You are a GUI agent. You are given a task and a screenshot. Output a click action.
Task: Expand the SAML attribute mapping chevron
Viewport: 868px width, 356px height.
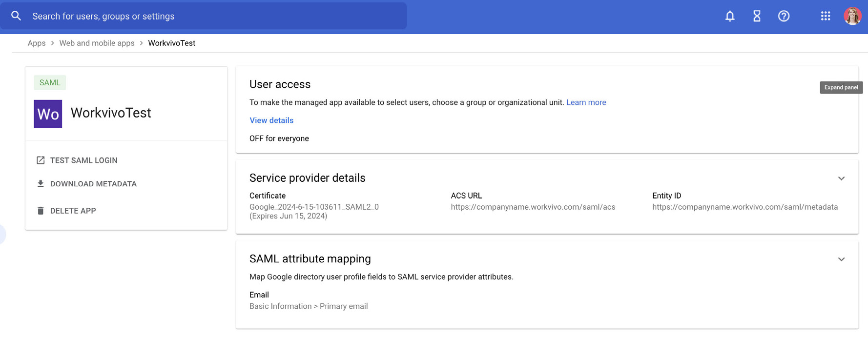tap(841, 259)
